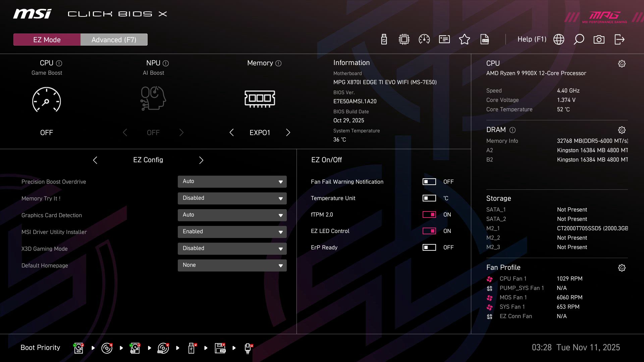The width and height of the screenshot is (644, 362).
Task: Open the language globe icon
Action: 558,39
